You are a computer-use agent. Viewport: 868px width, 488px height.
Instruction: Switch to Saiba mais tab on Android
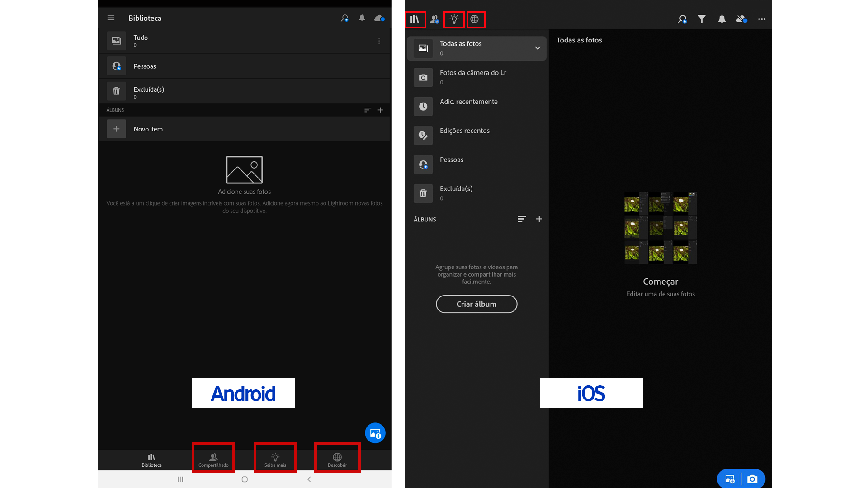[x=275, y=460]
